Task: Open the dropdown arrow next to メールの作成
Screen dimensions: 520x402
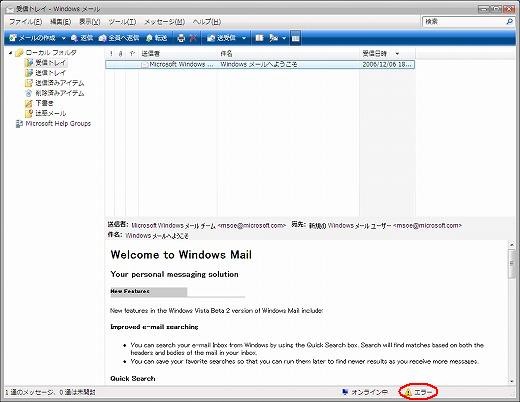Action: tap(63, 38)
